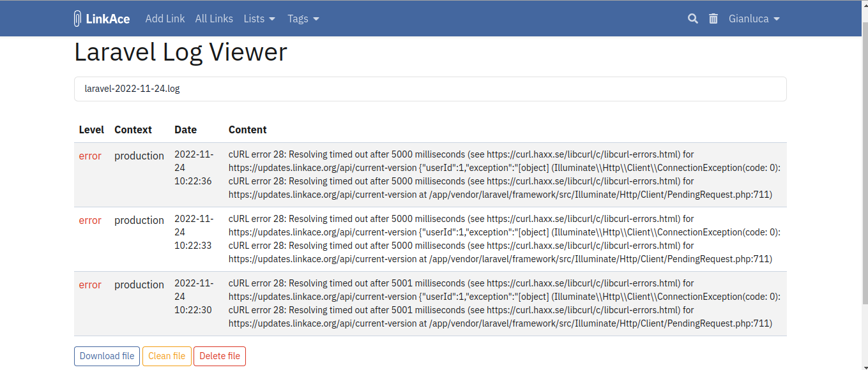Click the Delete file button
This screenshot has width=868, height=370.
(220, 356)
